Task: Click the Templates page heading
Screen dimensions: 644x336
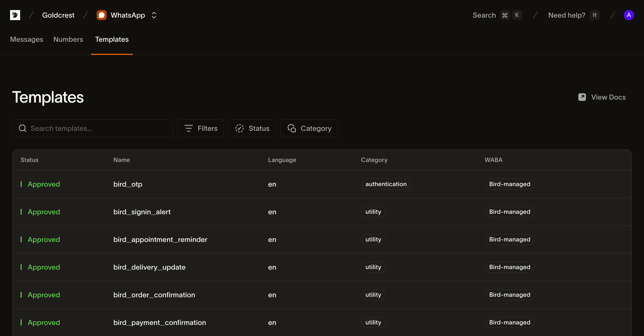Action: pos(48,97)
